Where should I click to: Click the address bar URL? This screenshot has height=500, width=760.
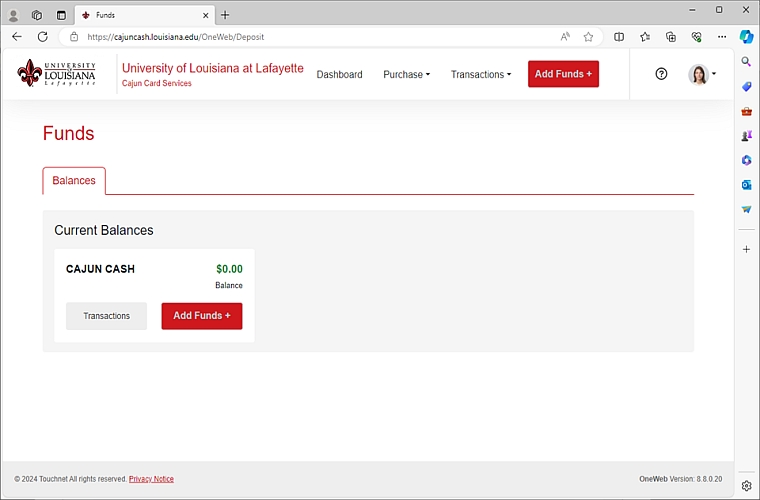[x=175, y=37]
